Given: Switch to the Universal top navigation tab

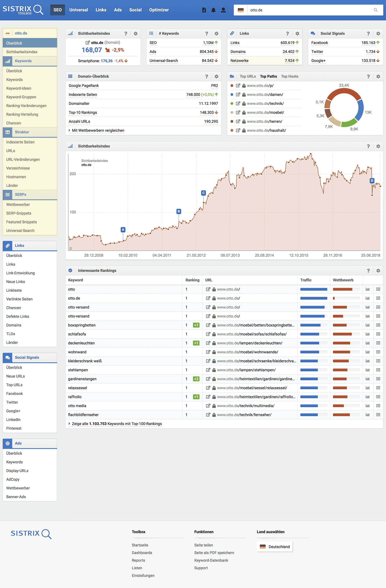Looking at the screenshot, I should [x=78, y=10].
